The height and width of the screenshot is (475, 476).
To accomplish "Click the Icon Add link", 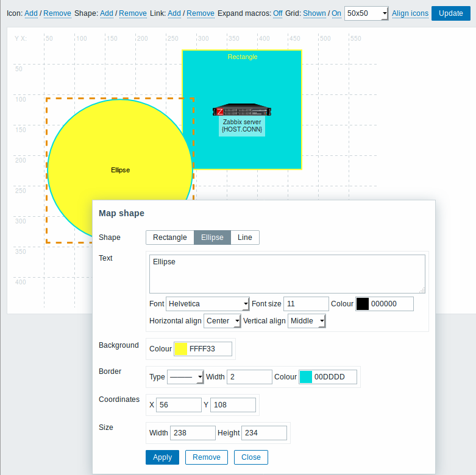I will click(x=31, y=13).
